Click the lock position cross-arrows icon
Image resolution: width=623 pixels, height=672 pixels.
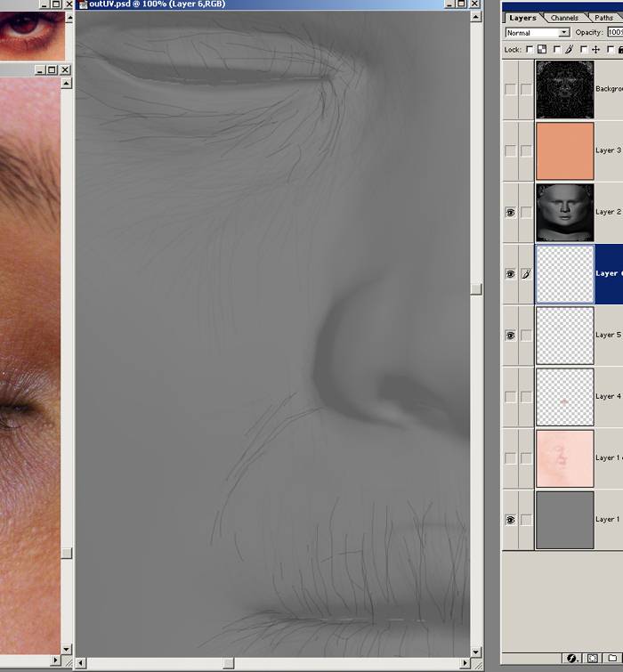595,50
